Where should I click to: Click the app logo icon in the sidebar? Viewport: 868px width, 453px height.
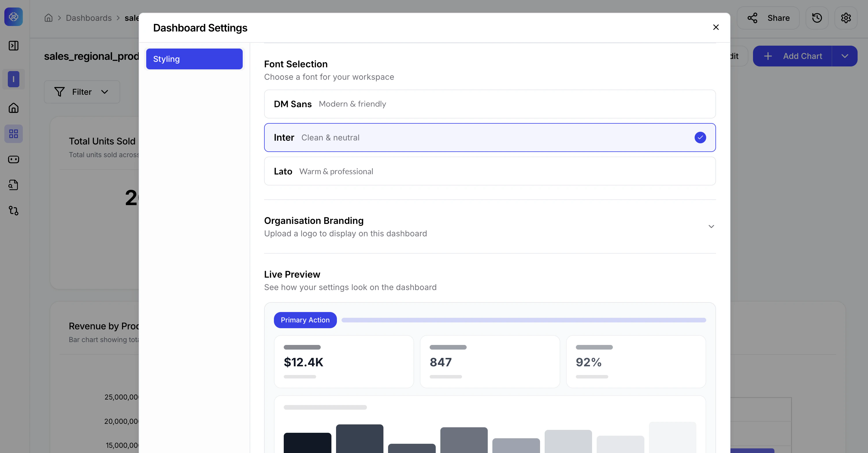pyautogui.click(x=14, y=16)
